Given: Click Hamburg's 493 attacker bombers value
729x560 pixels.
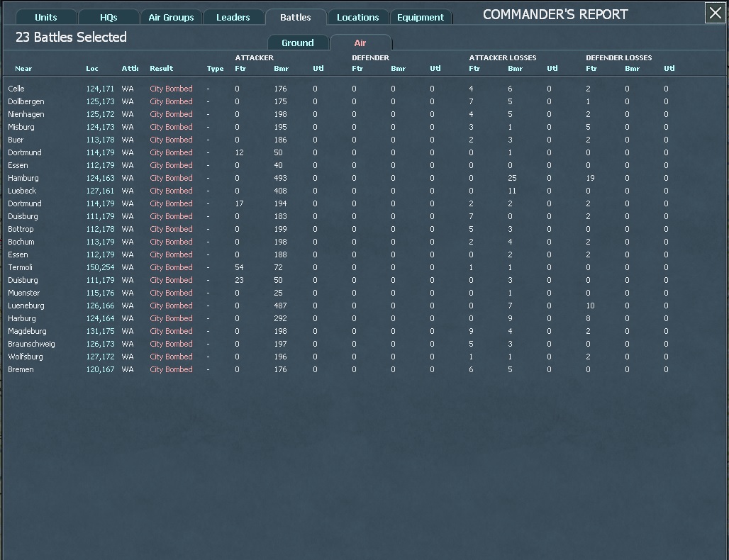Looking at the screenshot, I should pyautogui.click(x=280, y=178).
